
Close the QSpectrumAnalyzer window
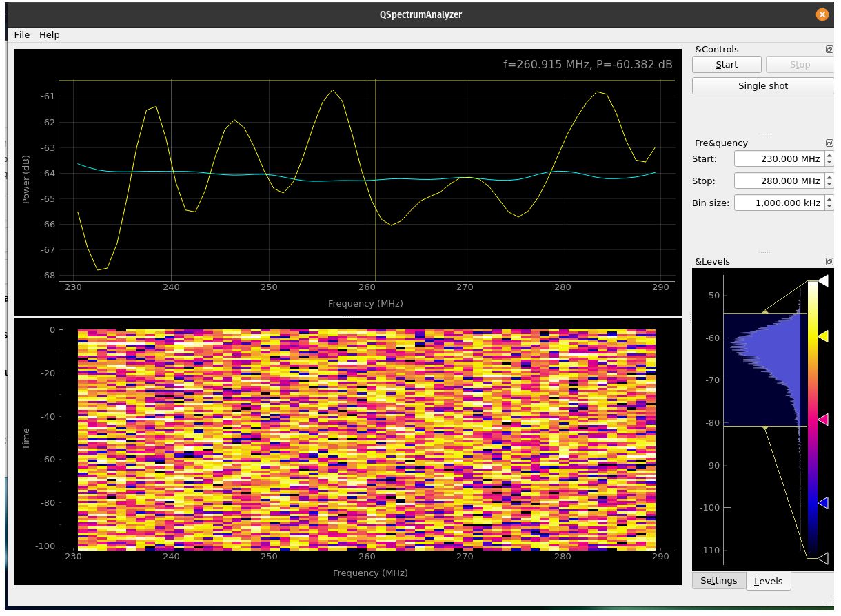(x=822, y=14)
